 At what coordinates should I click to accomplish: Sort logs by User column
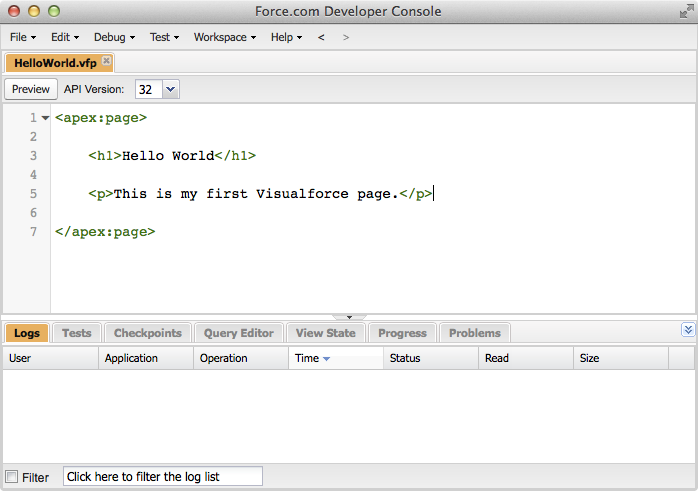50,358
